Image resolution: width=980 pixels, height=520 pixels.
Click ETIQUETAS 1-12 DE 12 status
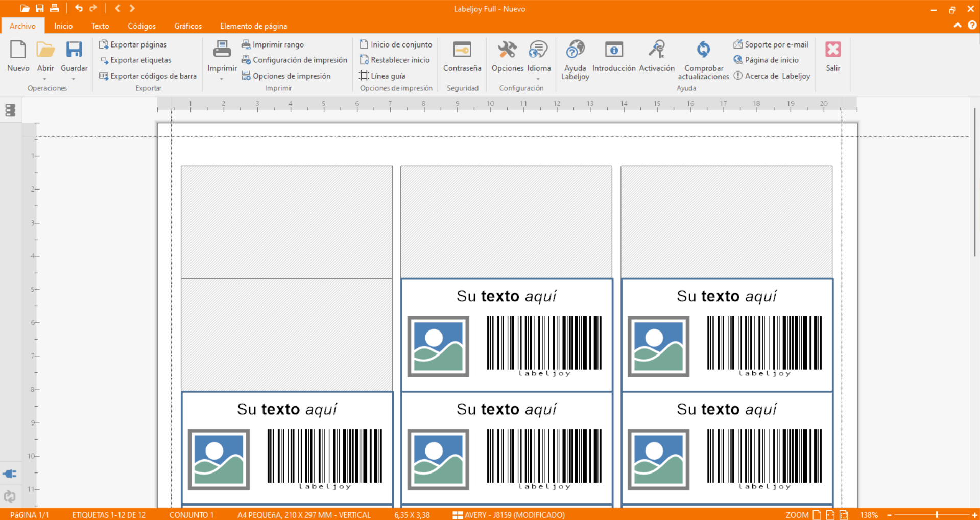(109, 515)
